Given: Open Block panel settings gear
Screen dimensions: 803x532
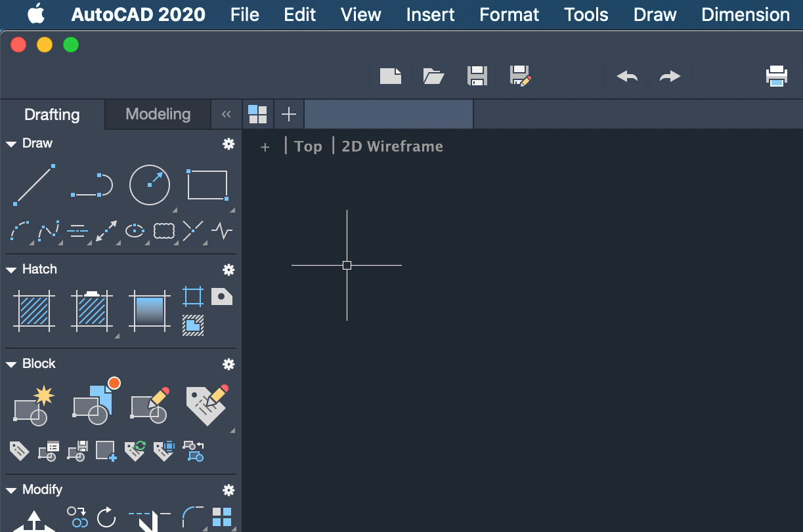Looking at the screenshot, I should [228, 364].
